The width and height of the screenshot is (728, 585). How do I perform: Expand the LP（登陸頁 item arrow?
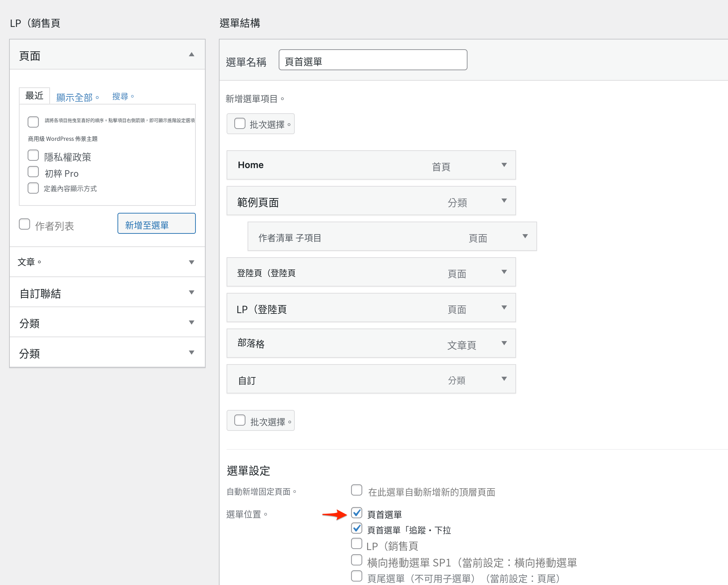click(504, 308)
